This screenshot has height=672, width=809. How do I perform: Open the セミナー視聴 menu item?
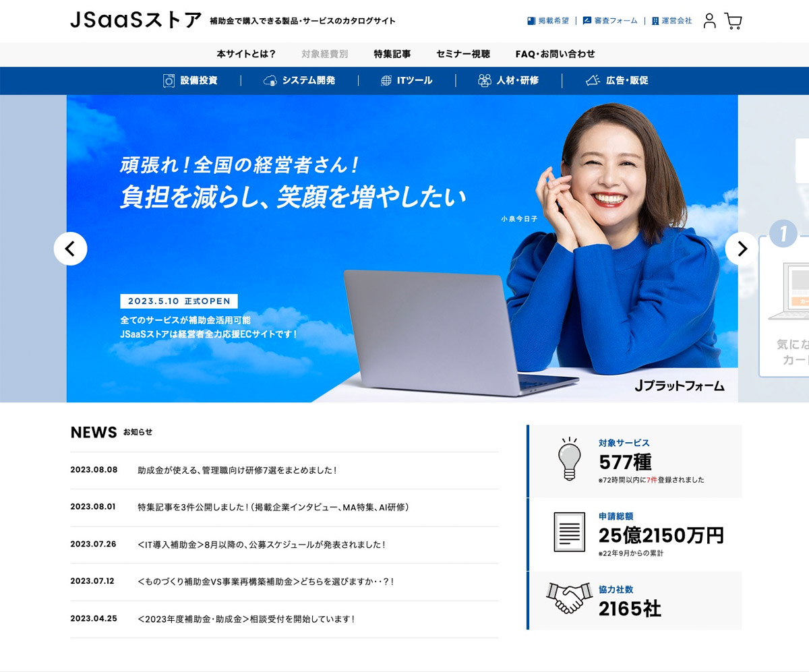pos(463,54)
